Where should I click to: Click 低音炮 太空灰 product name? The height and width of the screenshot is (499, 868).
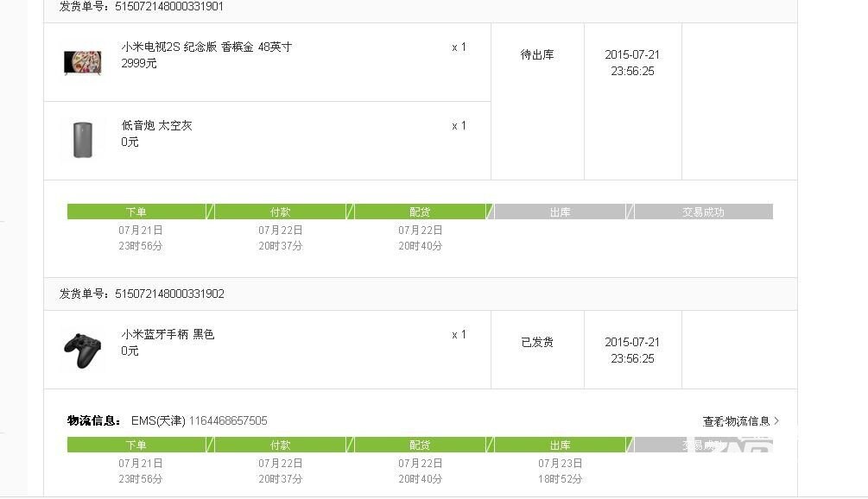click(156, 125)
